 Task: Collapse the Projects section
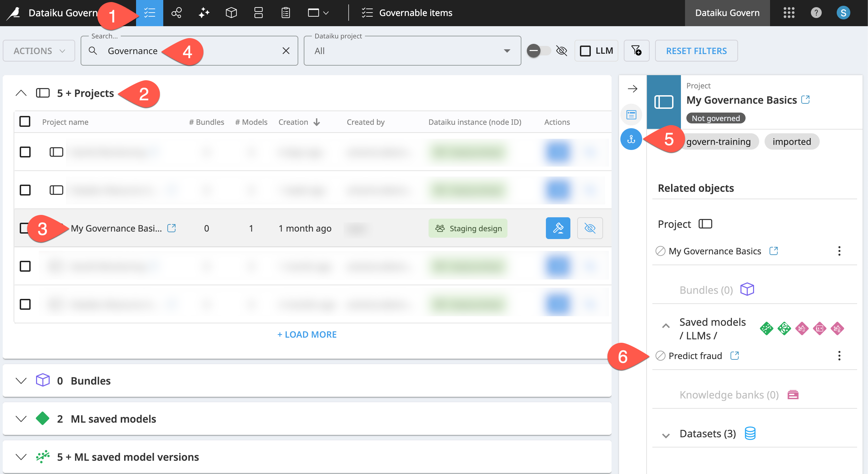pyautogui.click(x=21, y=93)
